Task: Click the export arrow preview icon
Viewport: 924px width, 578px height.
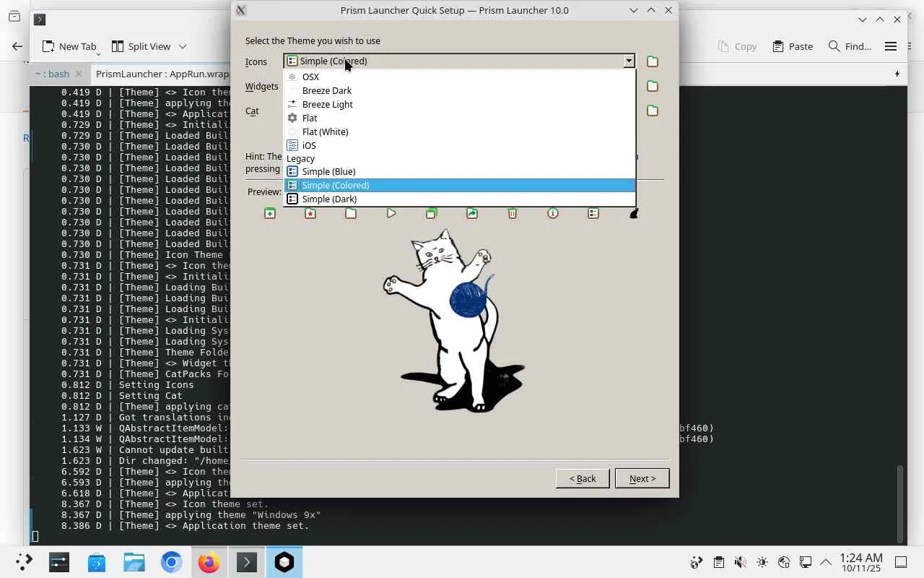Action: (x=472, y=213)
